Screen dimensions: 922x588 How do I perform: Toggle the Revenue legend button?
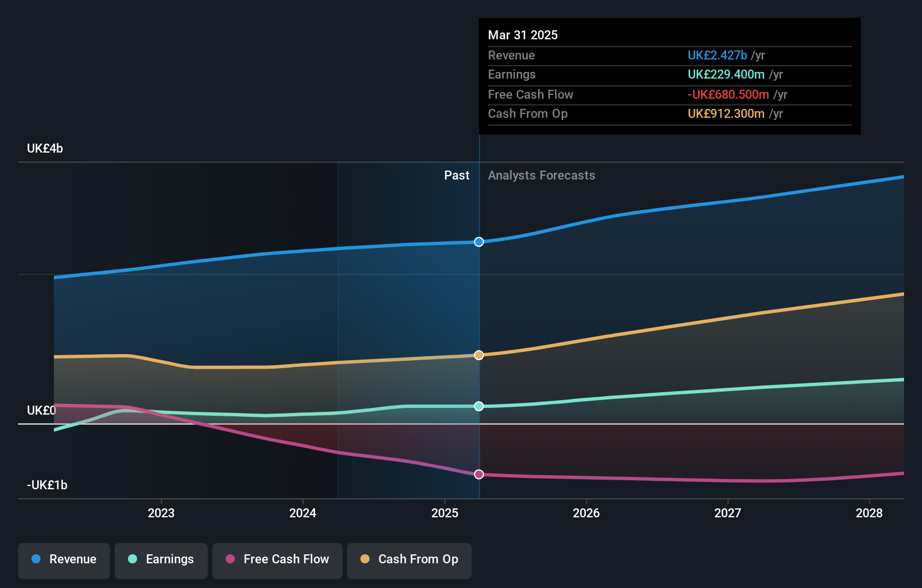tap(64, 561)
